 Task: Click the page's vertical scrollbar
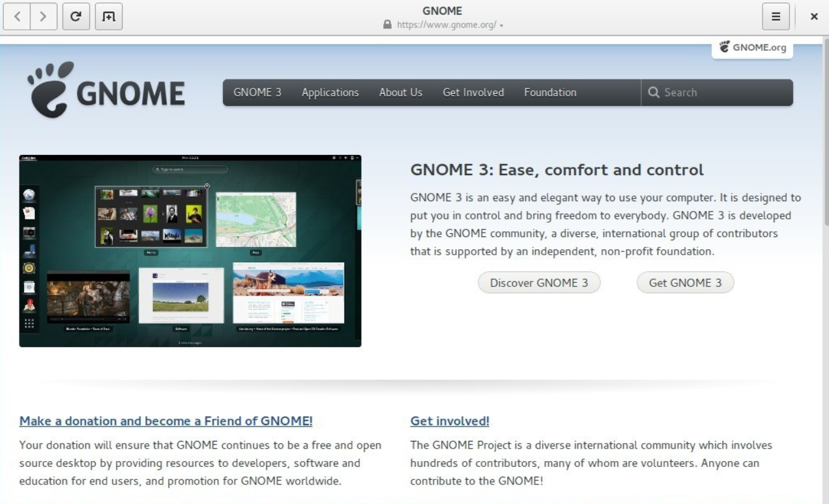(x=826, y=132)
